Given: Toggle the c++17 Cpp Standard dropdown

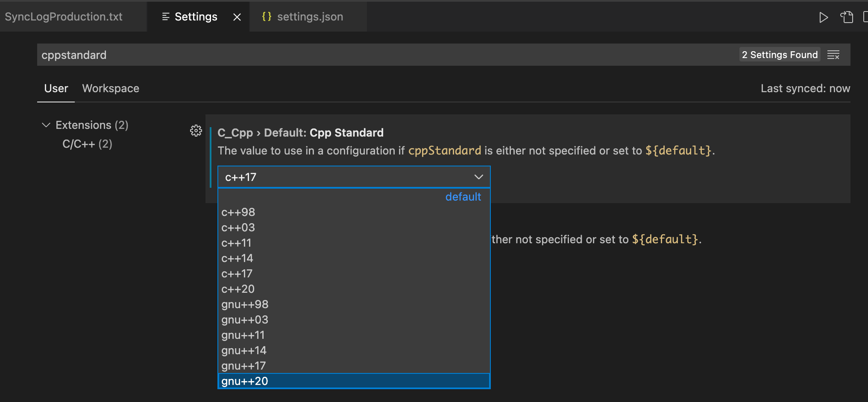Looking at the screenshot, I should (354, 177).
